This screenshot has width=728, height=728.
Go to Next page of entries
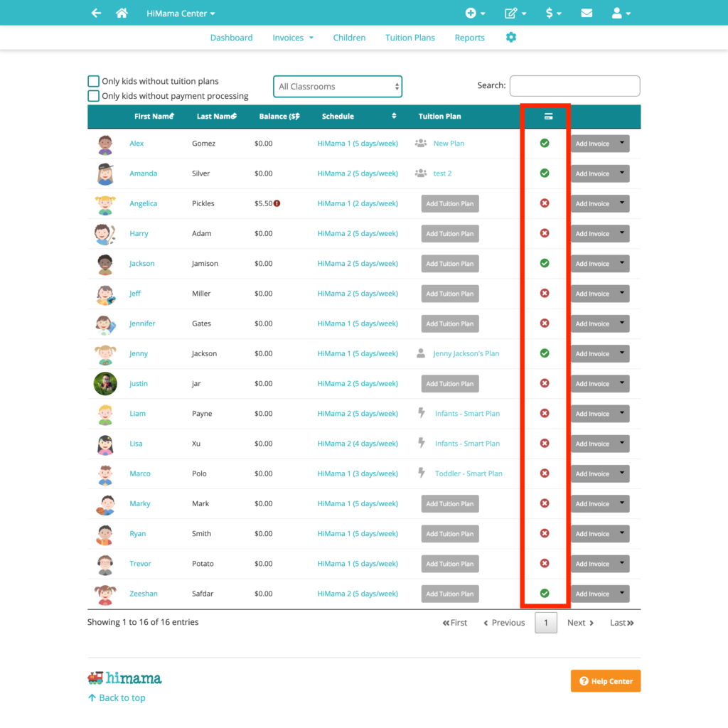click(x=580, y=623)
